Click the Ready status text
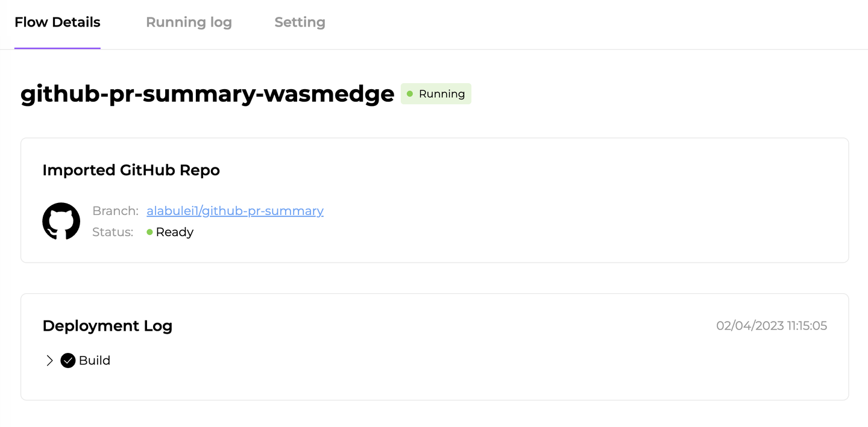 (x=175, y=232)
